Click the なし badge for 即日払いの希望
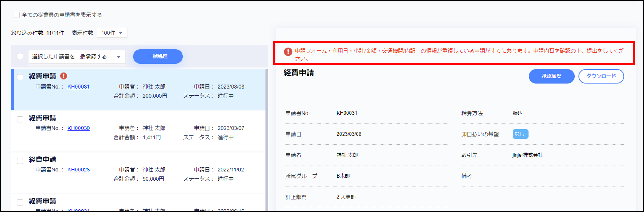 [520, 134]
